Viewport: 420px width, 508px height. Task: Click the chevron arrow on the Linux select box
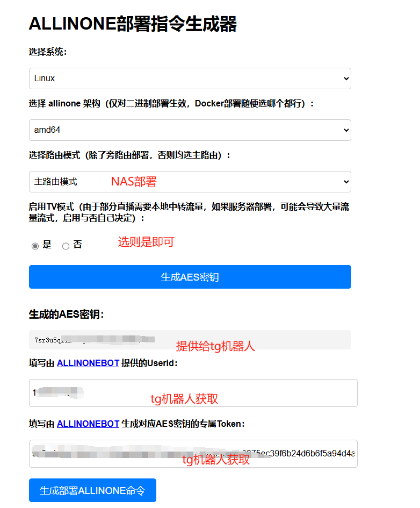[x=345, y=78]
